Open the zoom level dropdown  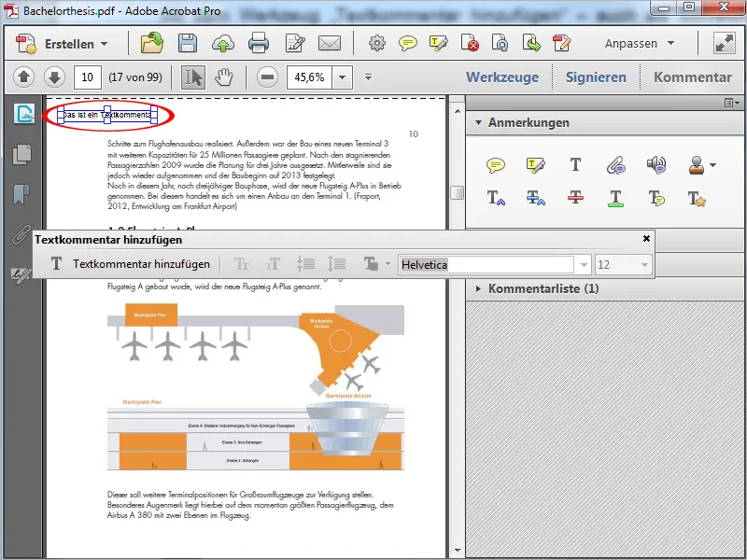(342, 77)
